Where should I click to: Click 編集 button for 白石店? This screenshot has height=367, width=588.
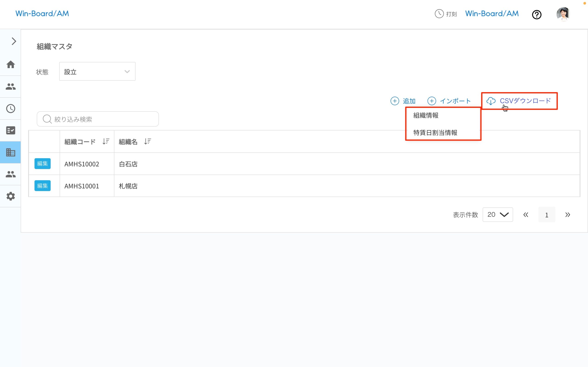point(42,164)
